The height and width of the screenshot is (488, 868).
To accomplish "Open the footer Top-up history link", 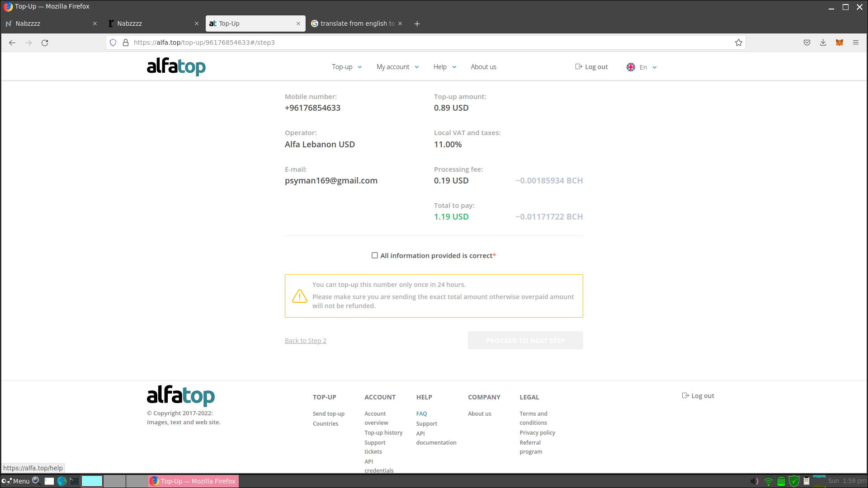I will 383,432.
